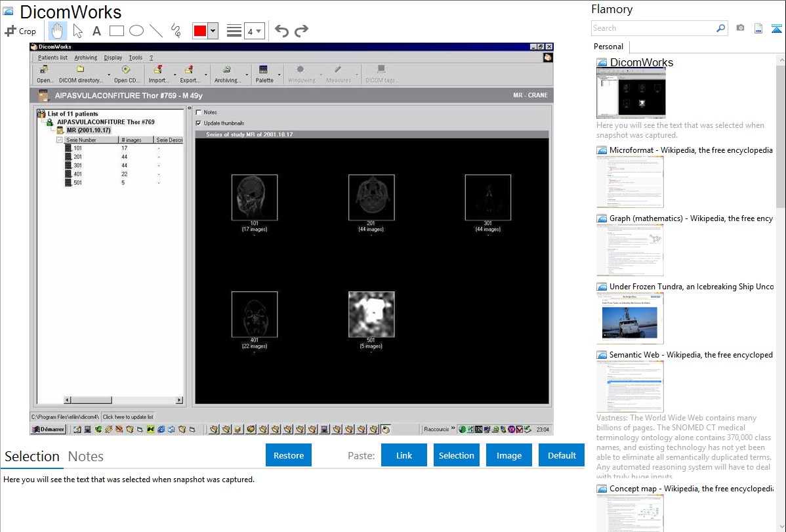This screenshot has width=786, height=532.
Task: Click the Link paste button
Action: tap(404, 455)
